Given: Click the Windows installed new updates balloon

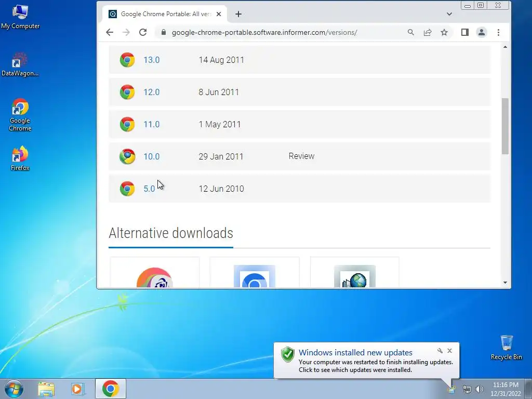Looking at the screenshot, I should point(366,361).
